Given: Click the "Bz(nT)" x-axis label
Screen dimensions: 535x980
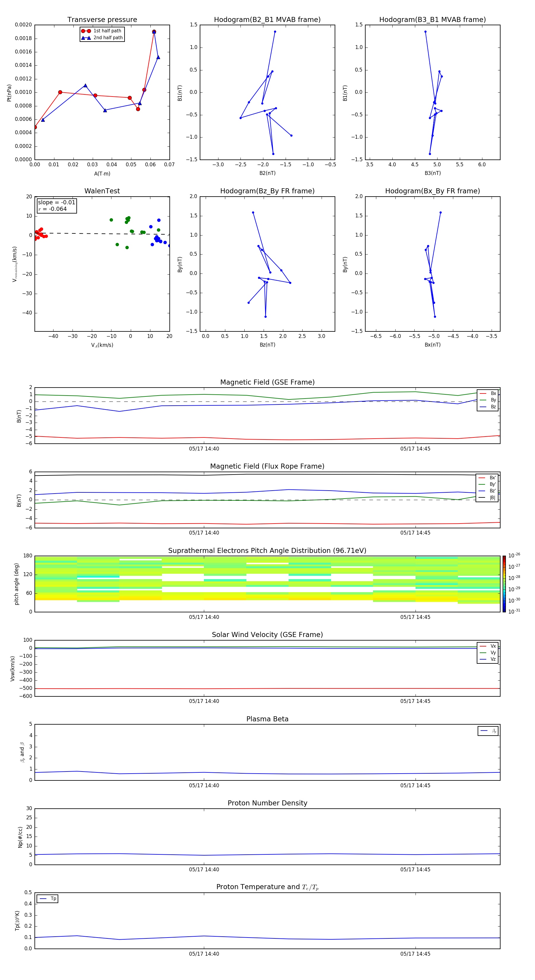Looking at the screenshot, I should [267, 345].
